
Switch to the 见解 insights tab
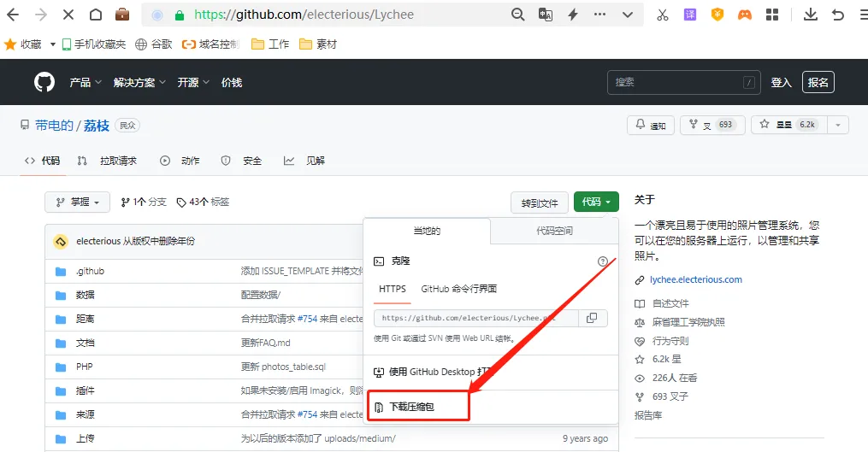point(304,161)
